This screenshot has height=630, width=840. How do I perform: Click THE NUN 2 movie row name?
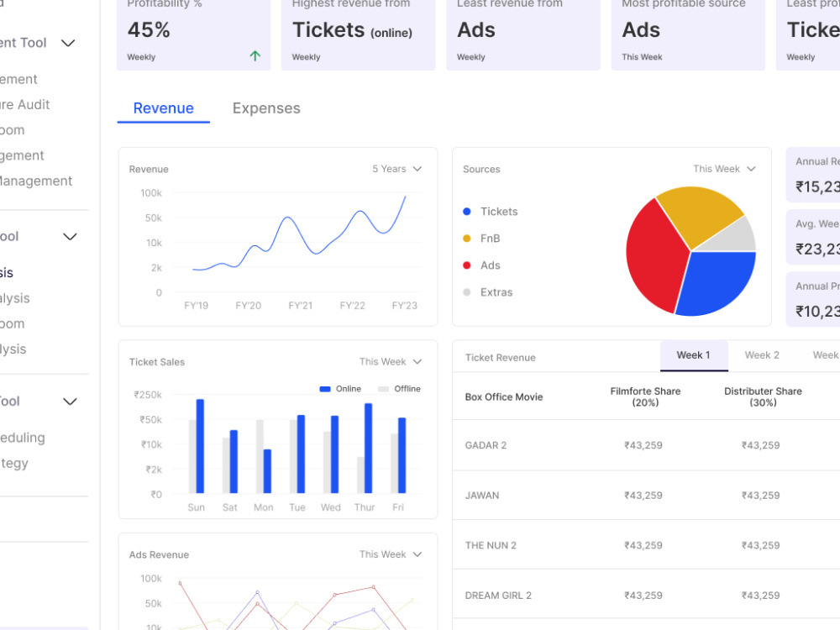coord(491,545)
